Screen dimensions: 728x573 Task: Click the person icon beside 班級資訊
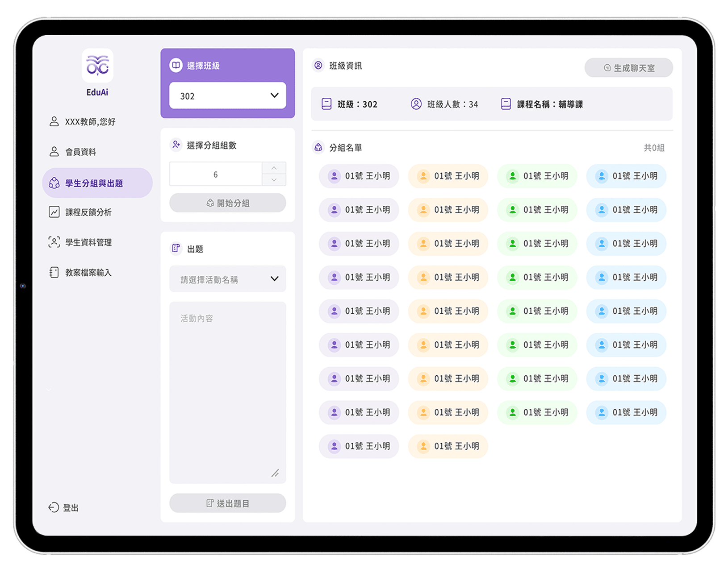click(318, 66)
